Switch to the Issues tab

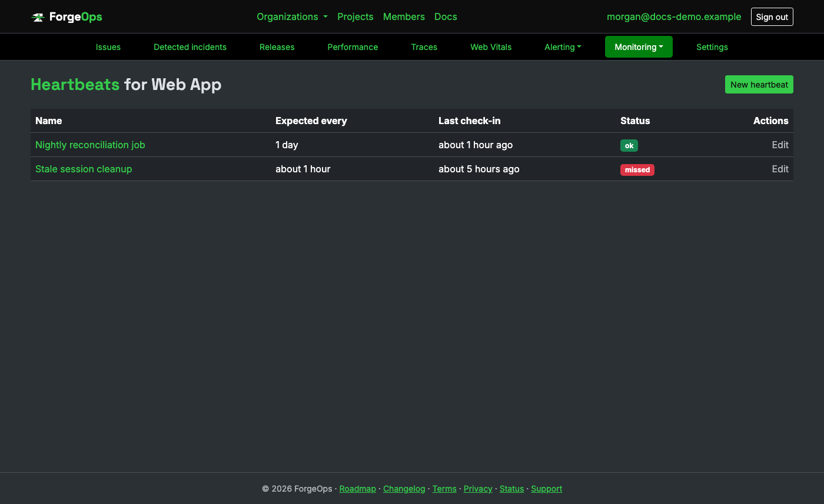coord(108,47)
